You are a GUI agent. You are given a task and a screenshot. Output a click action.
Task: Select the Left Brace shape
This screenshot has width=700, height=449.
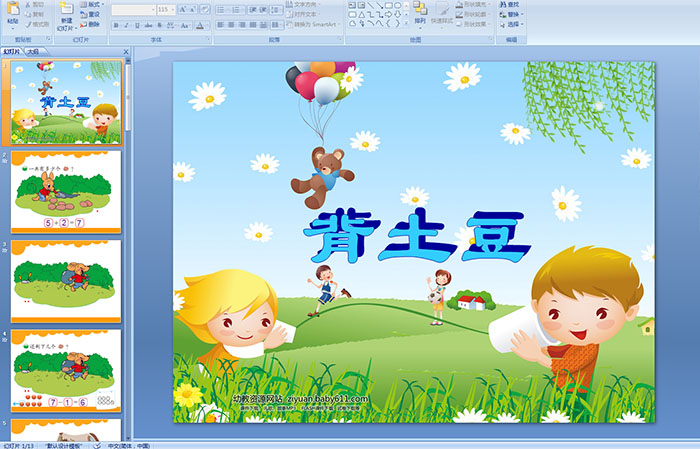point(388,23)
